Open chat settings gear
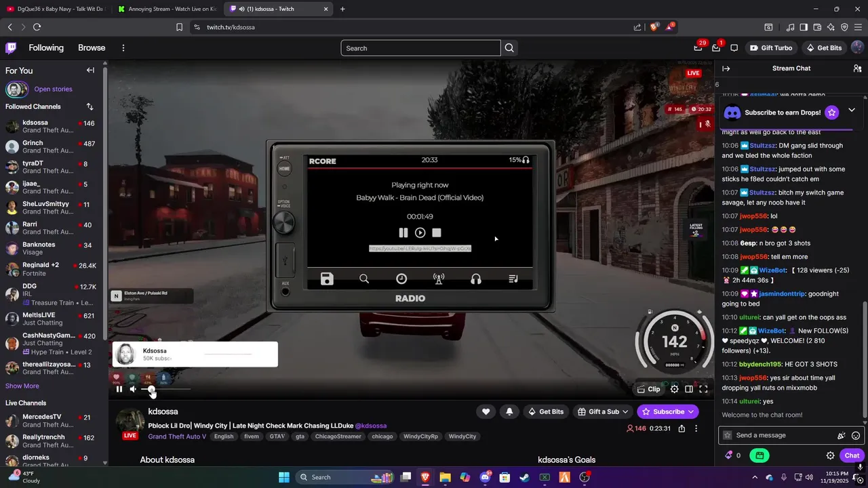 (x=830, y=455)
